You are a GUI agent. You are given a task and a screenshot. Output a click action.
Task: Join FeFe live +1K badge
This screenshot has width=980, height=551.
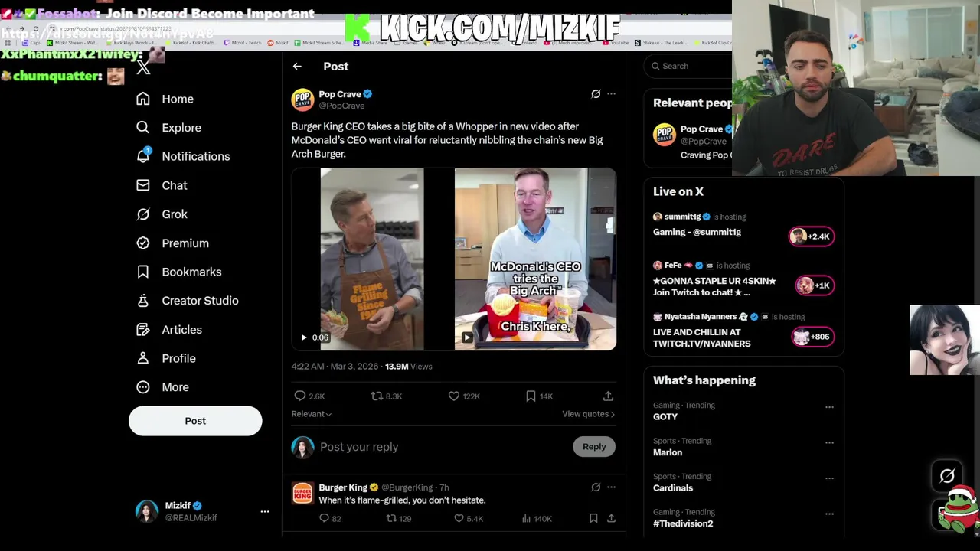(x=814, y=285)
